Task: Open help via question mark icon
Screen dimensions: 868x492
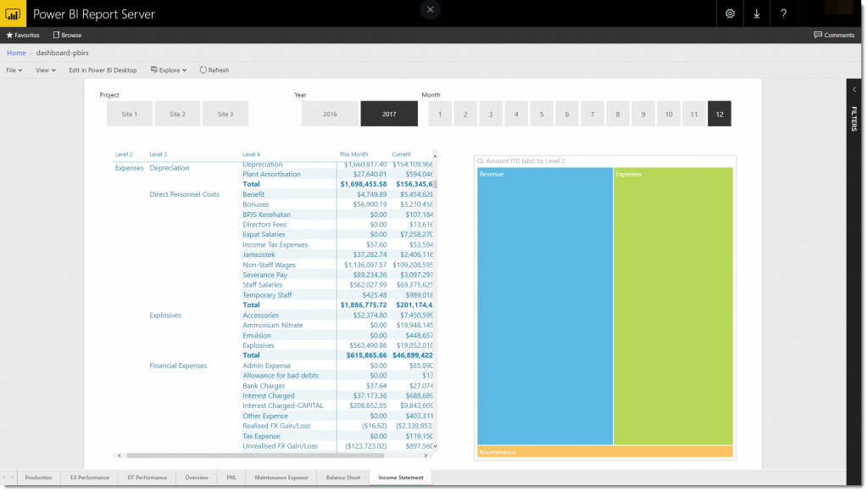Action: 783,14
